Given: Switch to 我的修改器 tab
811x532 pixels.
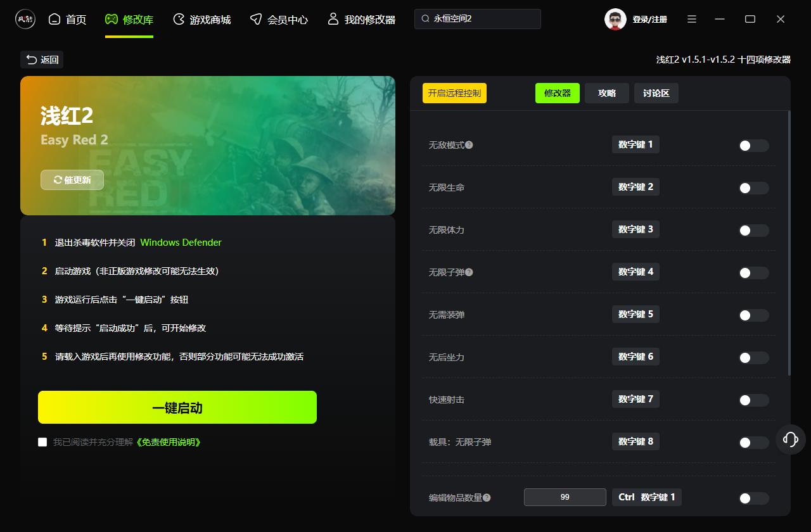Looking at the screenshot, I should tap(361, 20).
